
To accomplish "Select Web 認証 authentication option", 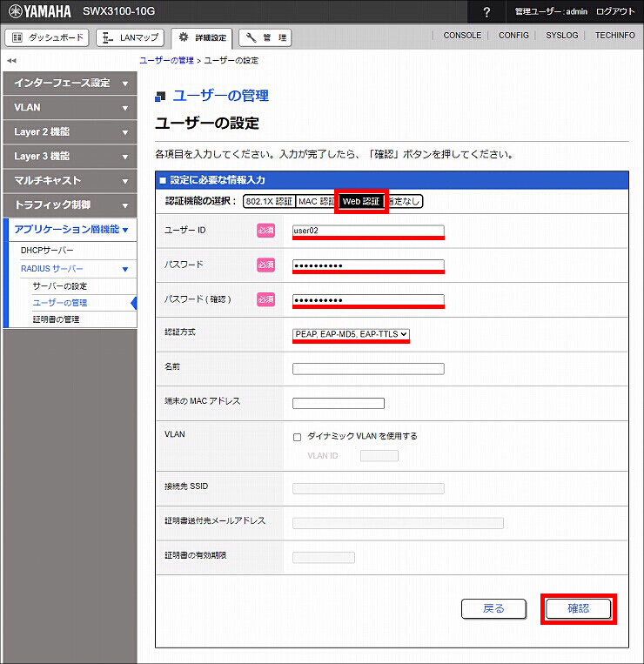I will 361,202.
